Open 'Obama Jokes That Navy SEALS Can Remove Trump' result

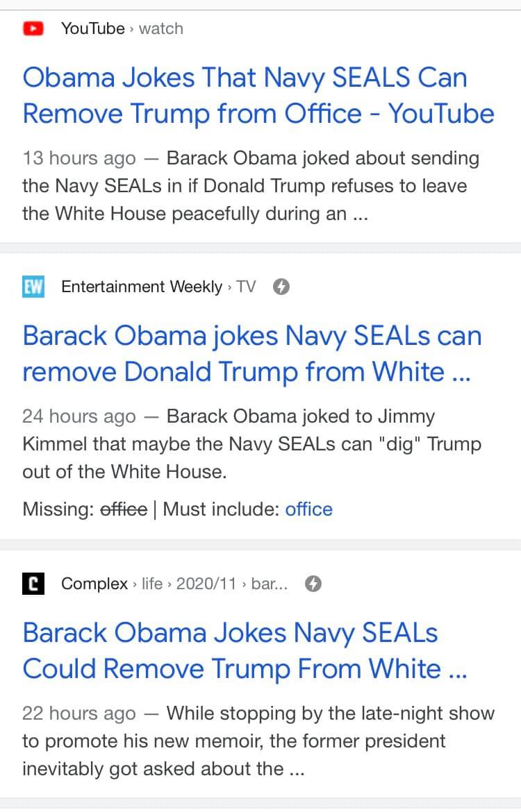(x=258, y=96)
